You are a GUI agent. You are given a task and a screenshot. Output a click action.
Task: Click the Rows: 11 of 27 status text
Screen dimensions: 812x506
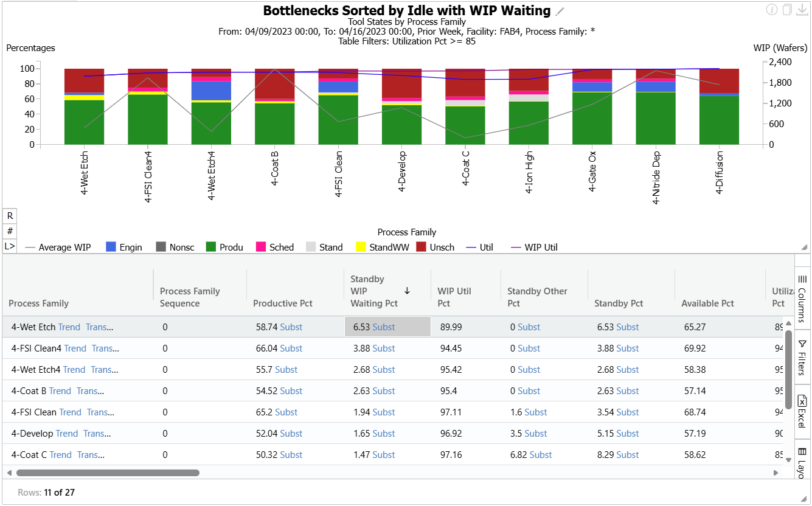(x=46, y=493)
